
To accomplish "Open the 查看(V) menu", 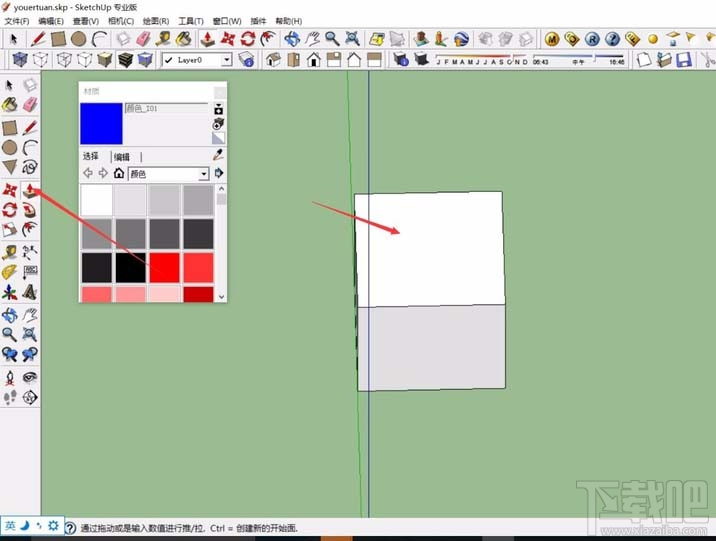I will pos(86,21).
